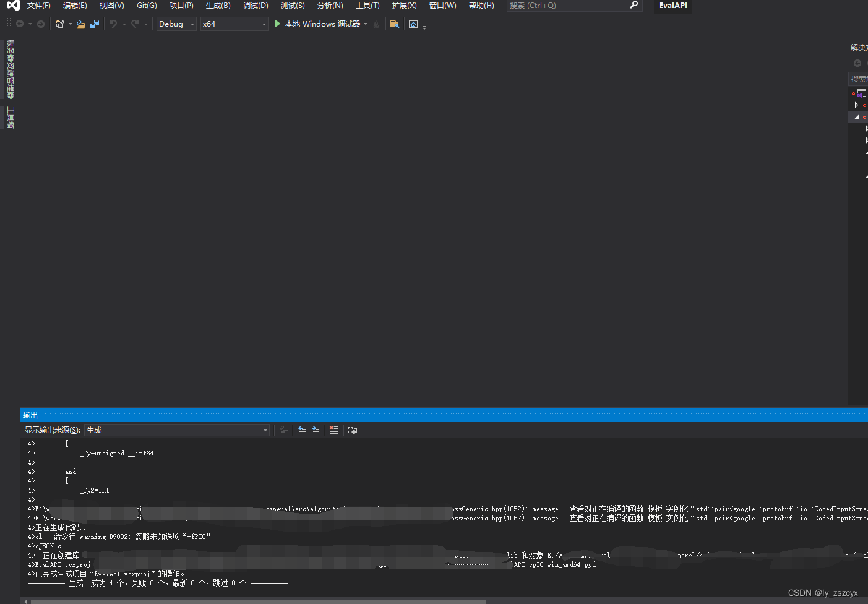
Task: Open the 工具箱 toolbox side tab
Action: tap(11, 118)
